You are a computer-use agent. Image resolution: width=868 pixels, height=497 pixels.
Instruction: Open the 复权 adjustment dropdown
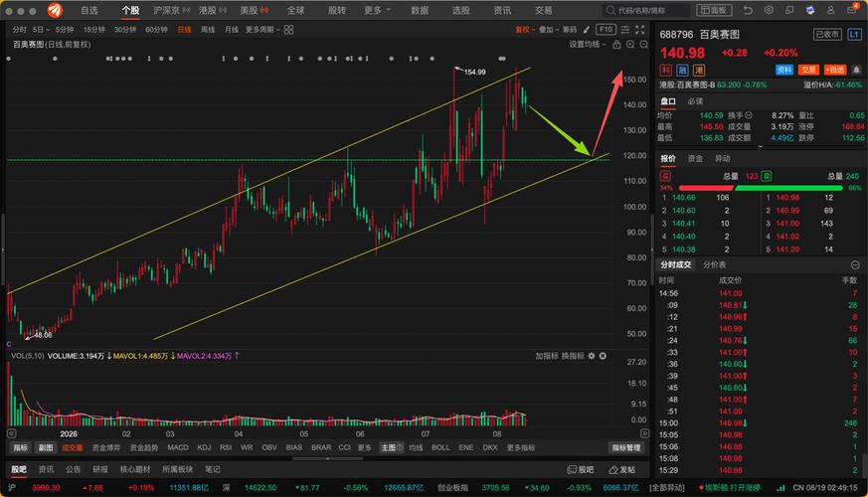pyautogui.click(x=525, y=30)
